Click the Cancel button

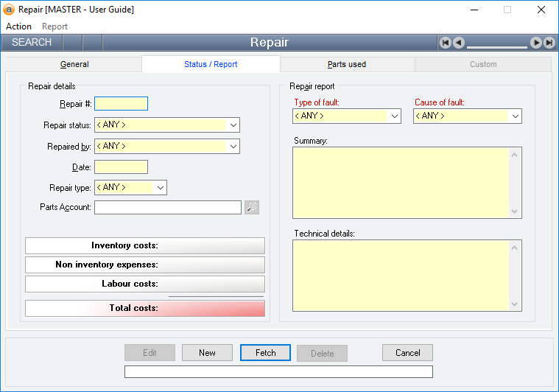click(407, 353)
